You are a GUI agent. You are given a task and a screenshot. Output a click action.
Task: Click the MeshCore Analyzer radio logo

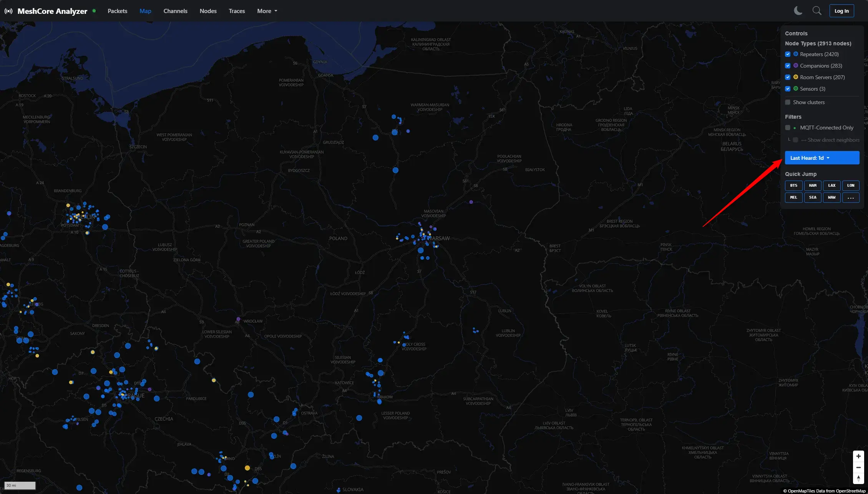[x=8, y=11]
